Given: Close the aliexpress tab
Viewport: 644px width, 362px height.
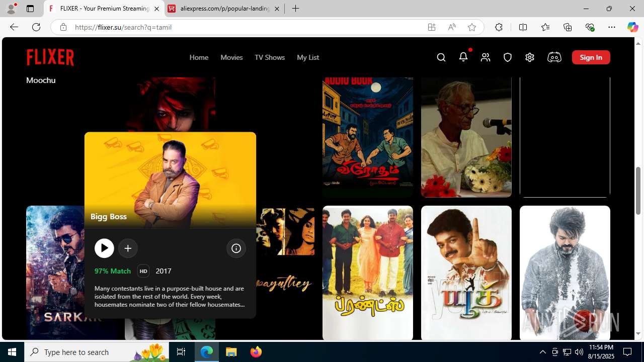Looking at the screenshot, I should tap(277, 9).
